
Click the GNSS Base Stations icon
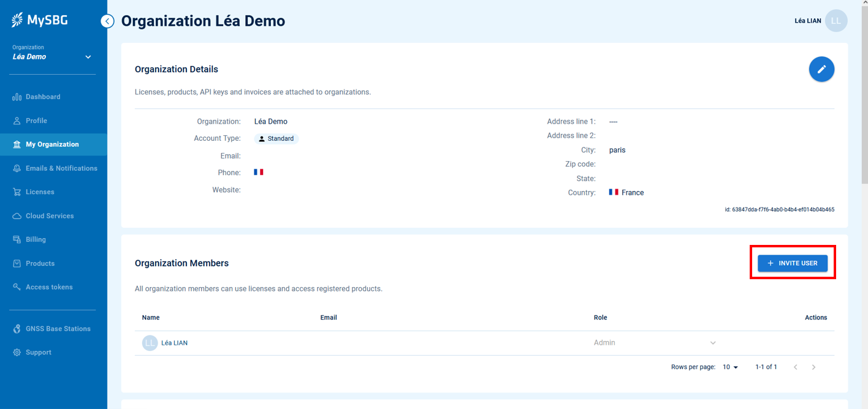tap(17, 329)
